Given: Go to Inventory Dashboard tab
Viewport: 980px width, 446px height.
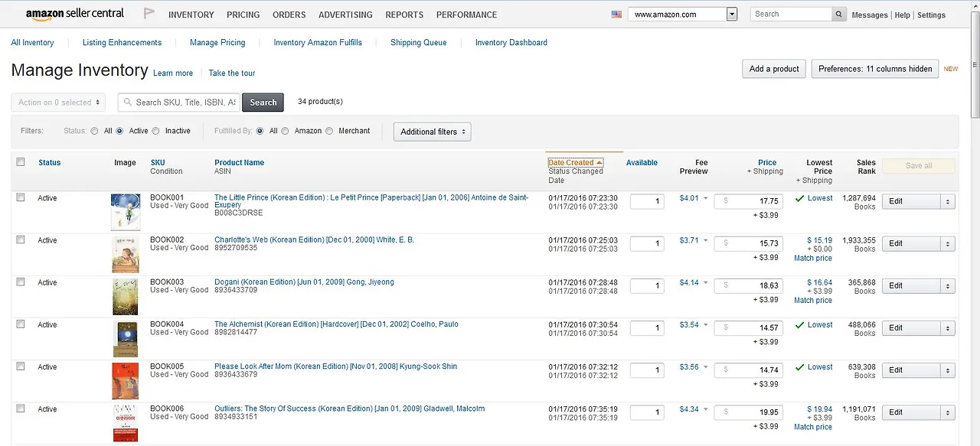Looking at the screenshot, I should (x=511, y=43).
